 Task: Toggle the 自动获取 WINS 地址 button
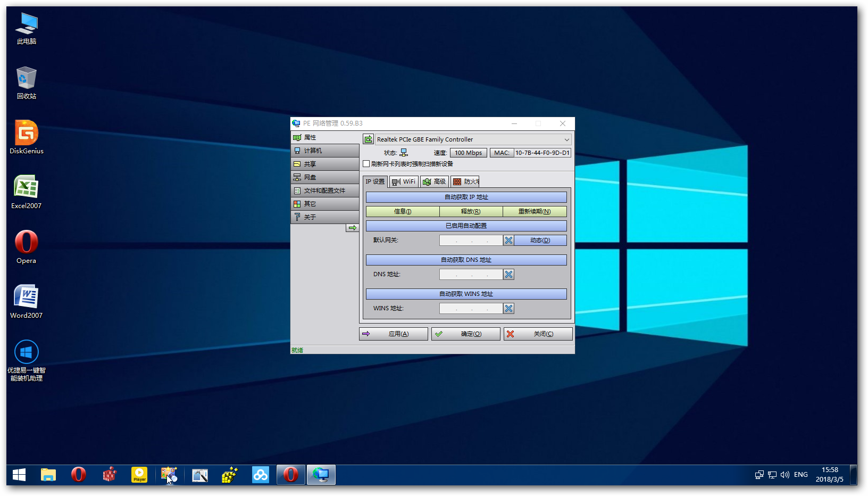point(466,294)
